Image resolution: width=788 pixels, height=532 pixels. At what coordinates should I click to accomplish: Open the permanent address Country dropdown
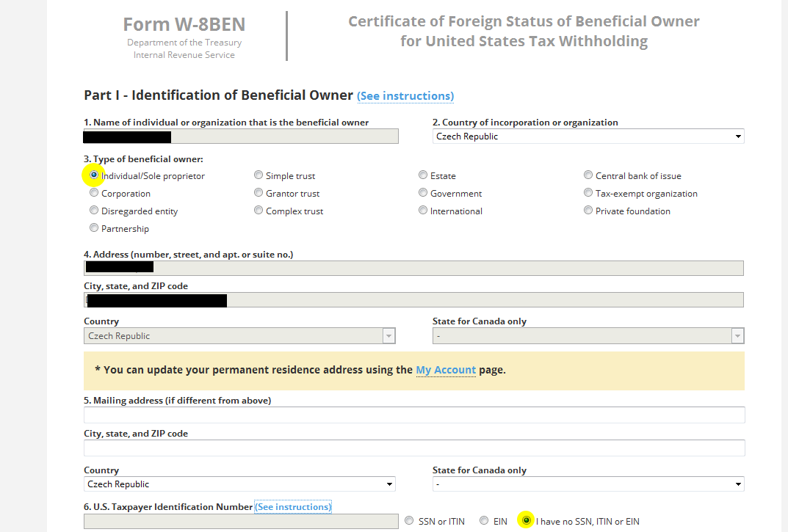(239, 335)
